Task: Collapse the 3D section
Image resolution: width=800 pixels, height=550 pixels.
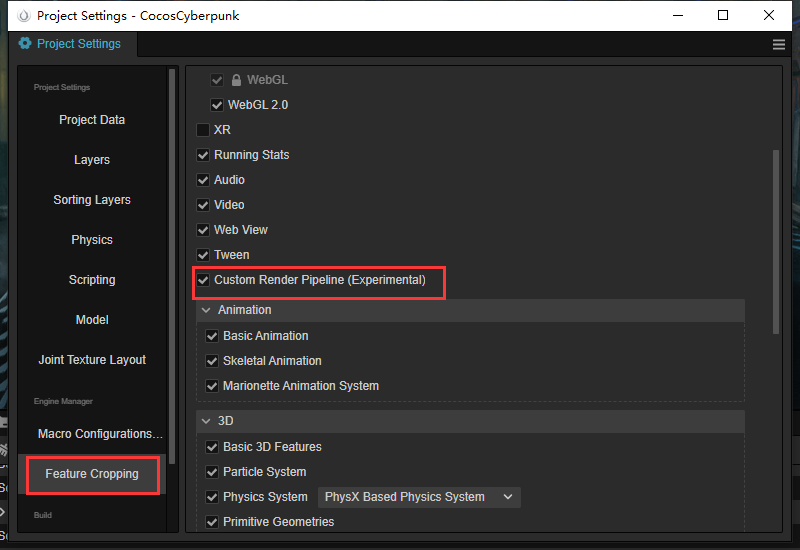Action: point(206,422)
